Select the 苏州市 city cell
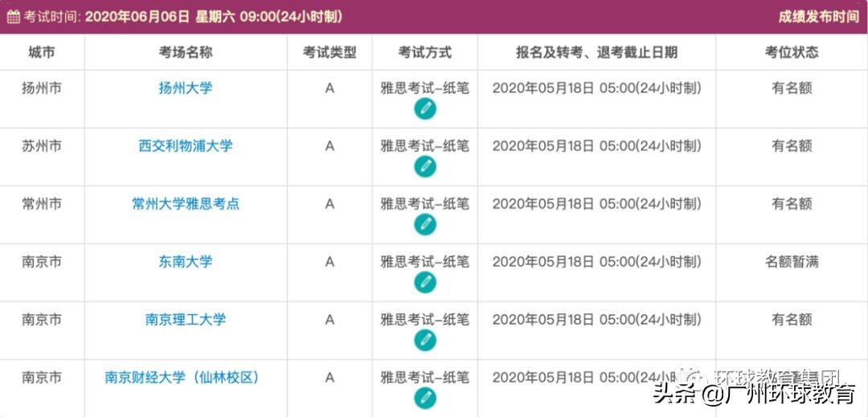Image resolution: width=868 pixels, height=417 pixels. point(42,146)
